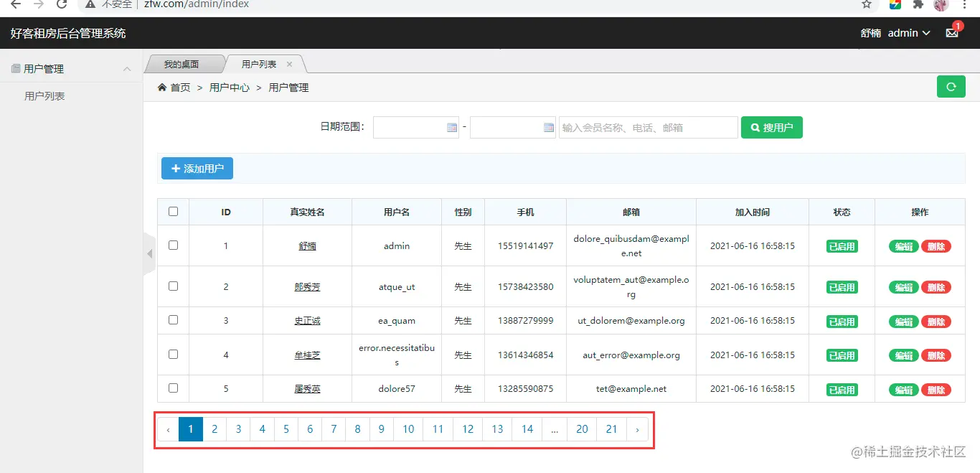This screenshot has width=980, height=473.
Task: Edit the user admin with 编辑
Action: [904, 246]
